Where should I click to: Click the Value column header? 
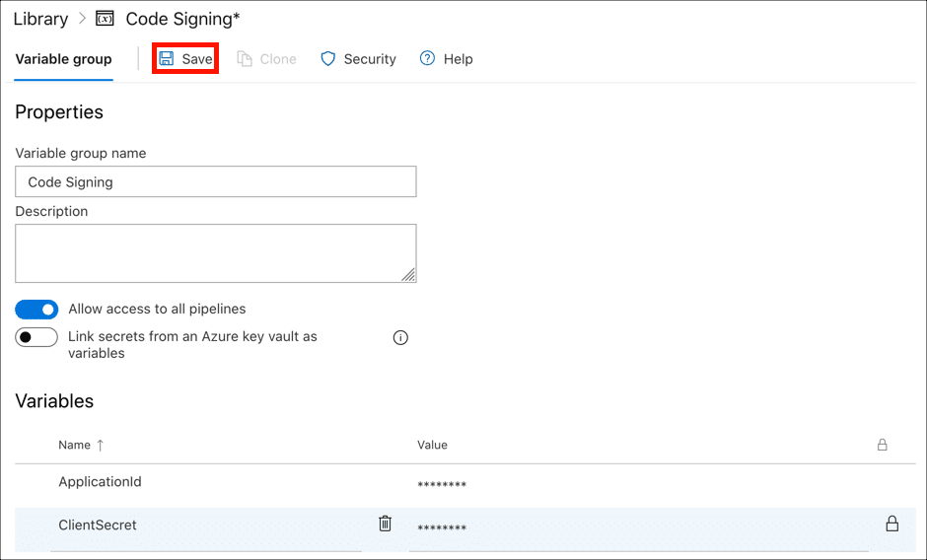tap(432, 445)
